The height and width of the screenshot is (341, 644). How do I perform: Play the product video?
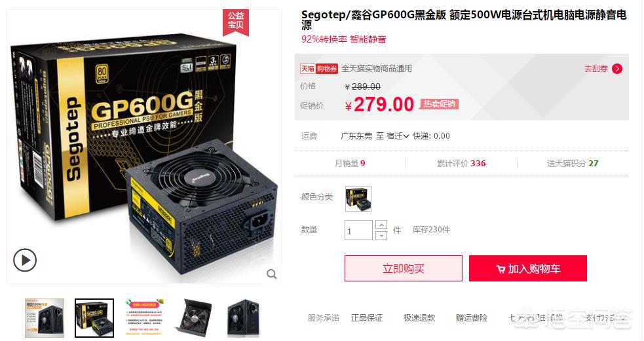pyautogui.click(x=25, y=260)
